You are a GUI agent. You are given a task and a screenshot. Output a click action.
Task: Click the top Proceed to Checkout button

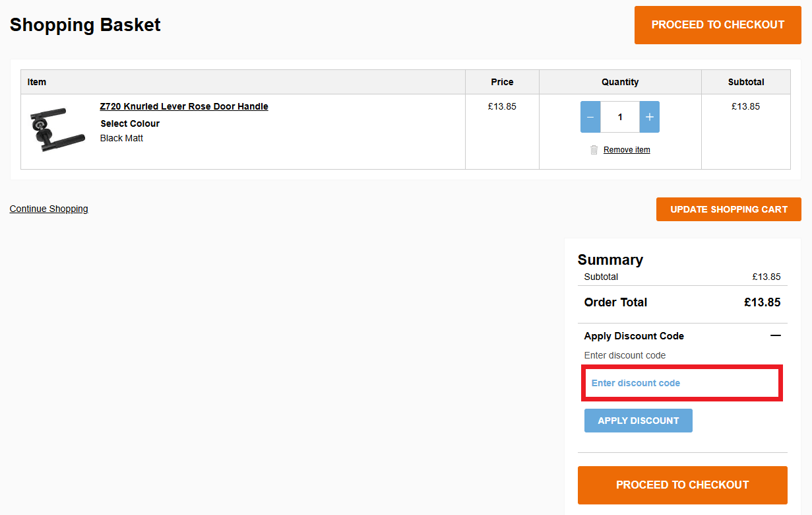(718, 25)
